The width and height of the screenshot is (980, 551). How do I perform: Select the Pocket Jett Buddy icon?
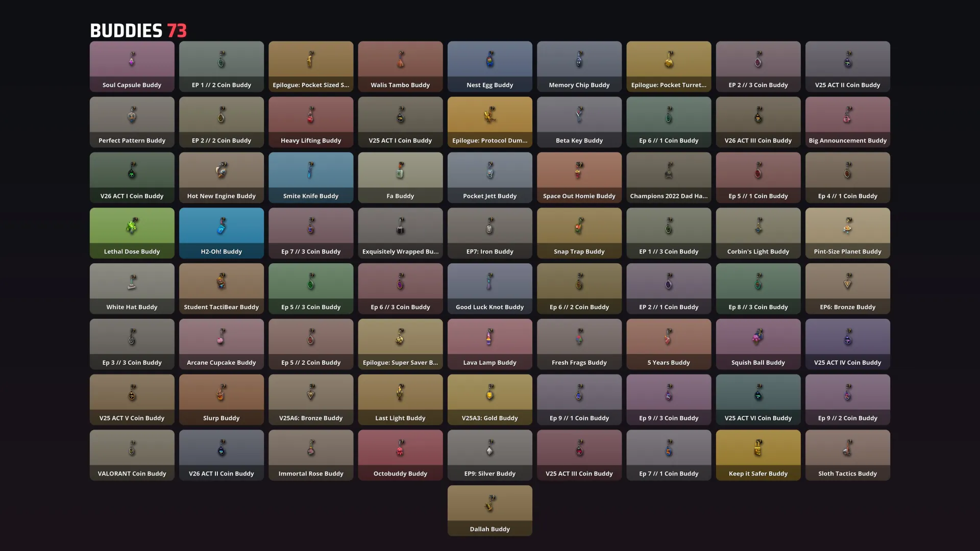[x=490, y=171]
